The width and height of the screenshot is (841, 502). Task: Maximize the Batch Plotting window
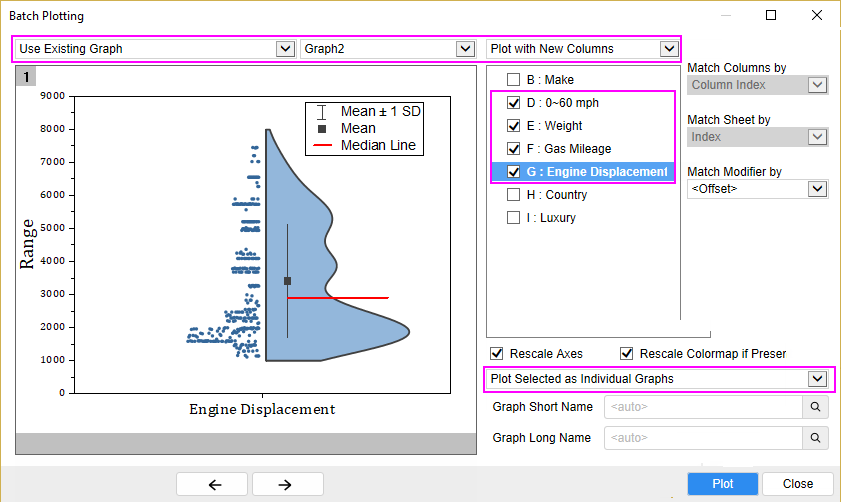(771, 15)
